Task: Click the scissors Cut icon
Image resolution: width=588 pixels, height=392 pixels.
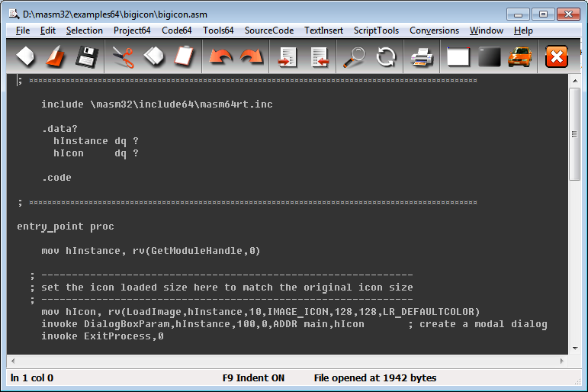Action: [x=122, y=56]
